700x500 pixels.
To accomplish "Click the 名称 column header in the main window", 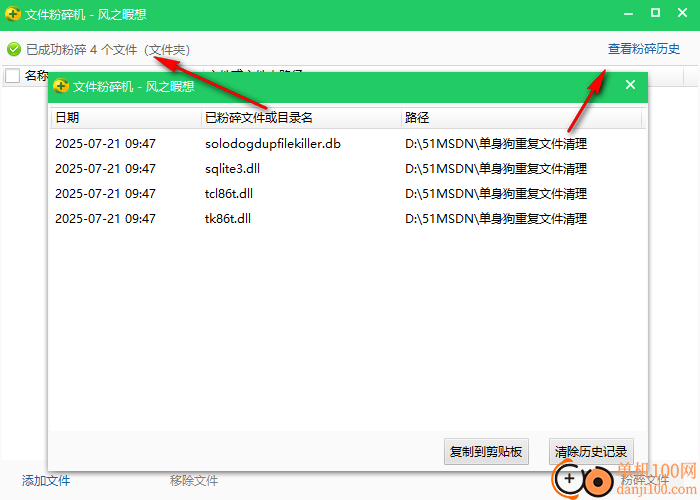I will 36,75.
